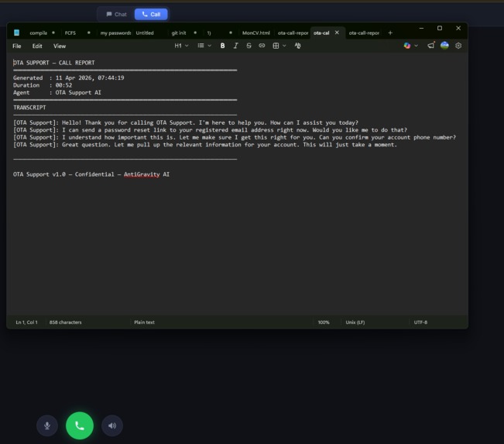The height and width of the screenshot is (444, 504).
Task: Expand the Copilot dropdown arrow
Action: (416, 46)
